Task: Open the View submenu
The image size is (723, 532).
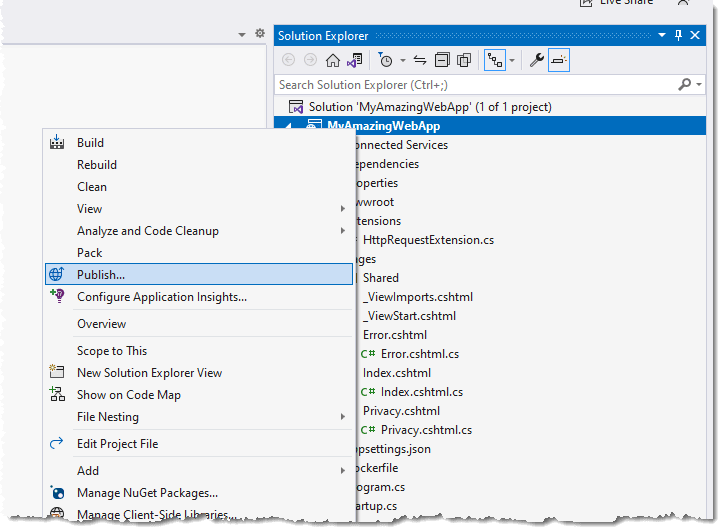Action: coord(199,209)
